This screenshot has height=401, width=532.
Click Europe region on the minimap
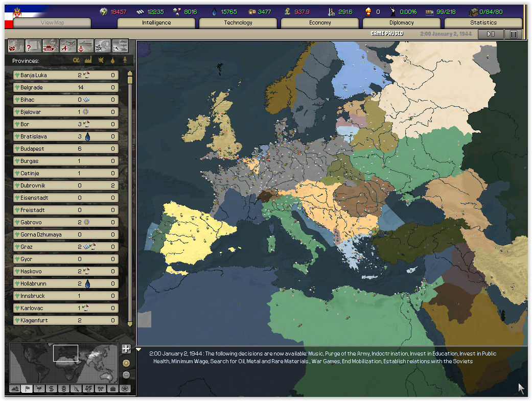tap(65, 353)
